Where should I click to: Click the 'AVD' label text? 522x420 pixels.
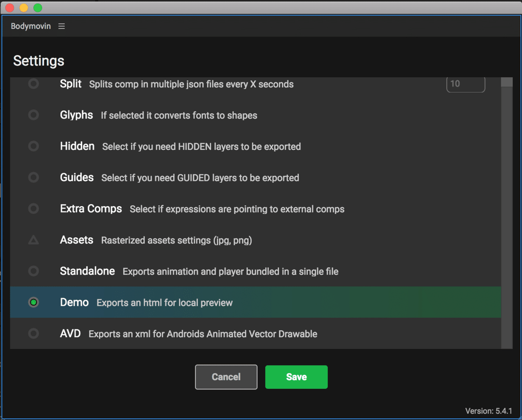tap(70, 334)
